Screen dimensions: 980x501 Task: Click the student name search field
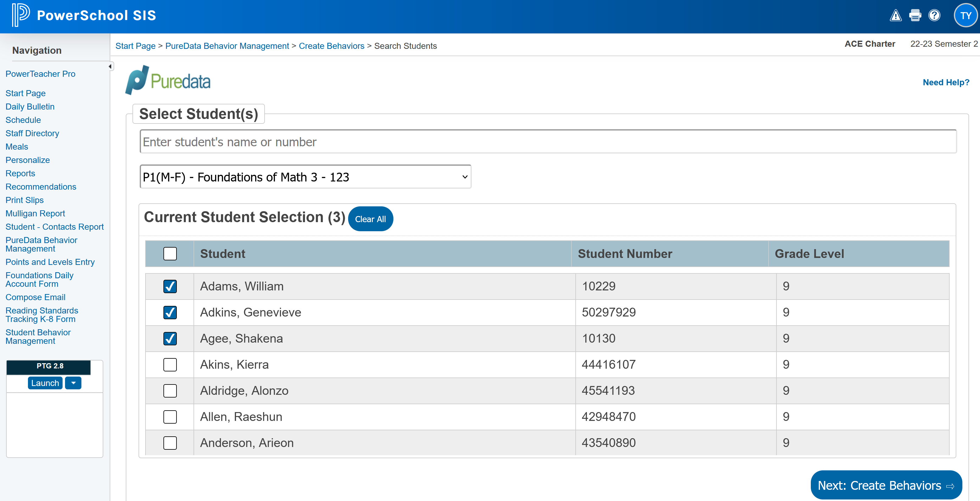point(548,142)
